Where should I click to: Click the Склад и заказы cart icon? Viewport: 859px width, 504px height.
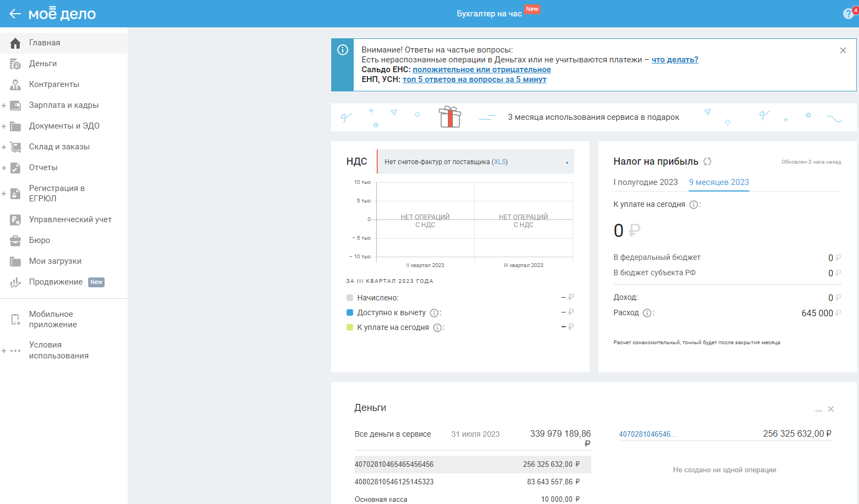[x=15, y=147]
